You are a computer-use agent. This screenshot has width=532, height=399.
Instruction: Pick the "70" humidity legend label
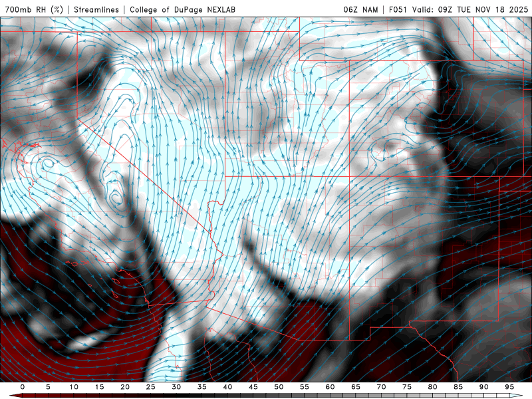pos(381,387)
